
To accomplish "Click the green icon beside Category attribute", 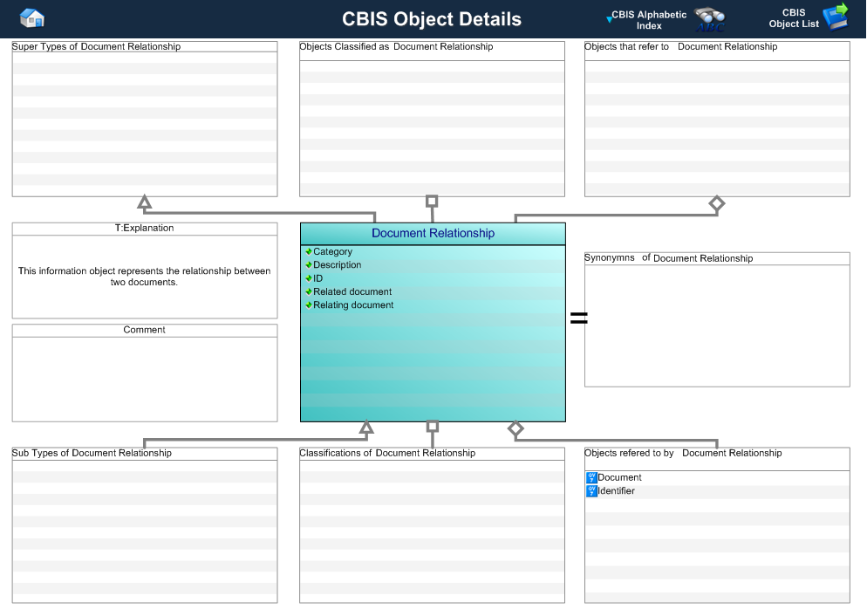I will [309, 252].
